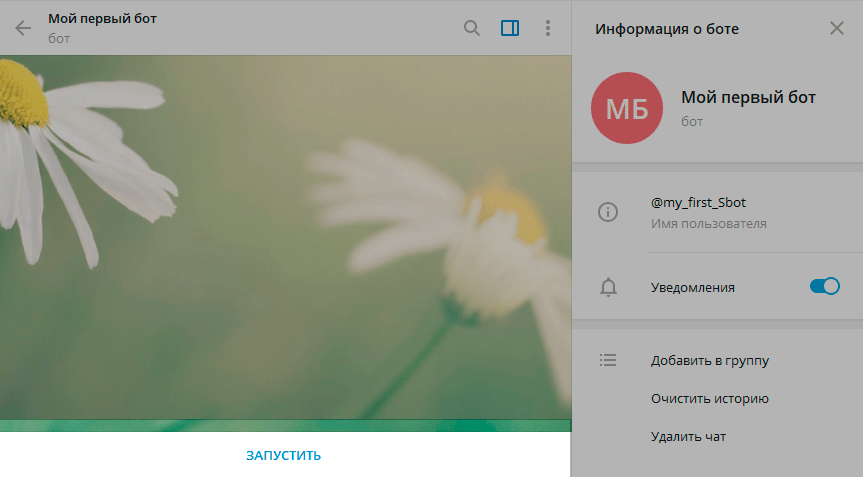Click the bell notifications icon

click(608, 287)
